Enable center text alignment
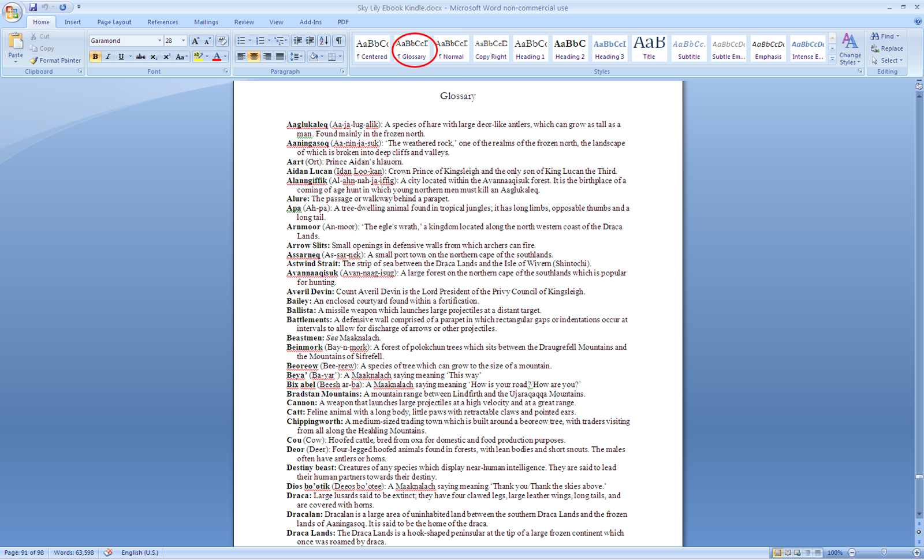The width and height of the screenshot is (924, 560). tap(254, 55)
